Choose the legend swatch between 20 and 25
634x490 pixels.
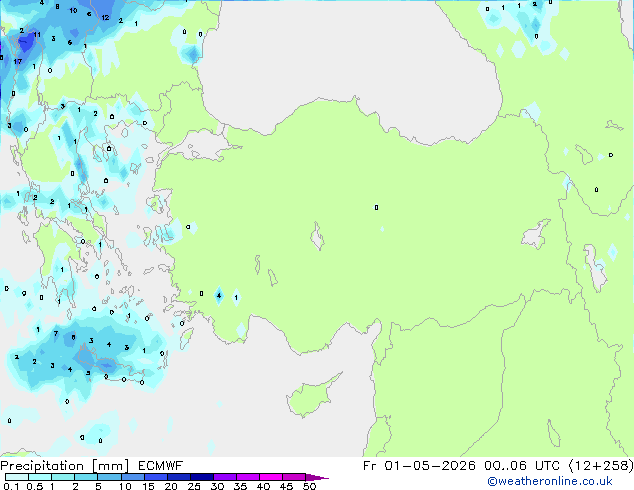(x=179, y=477)
